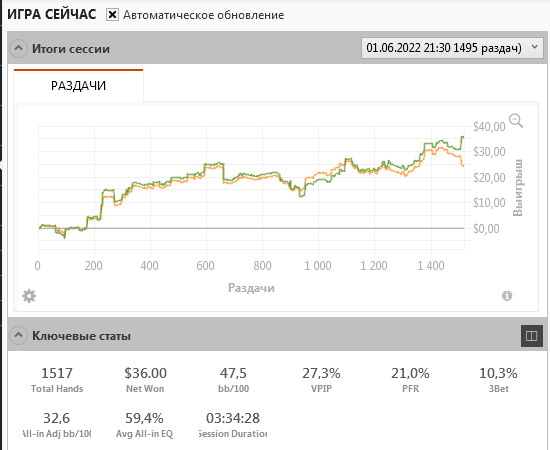This screenshot has width=550, height=450.
Task: Select the РАЗДАЧИ tab
Action: (x=78, y=86)
